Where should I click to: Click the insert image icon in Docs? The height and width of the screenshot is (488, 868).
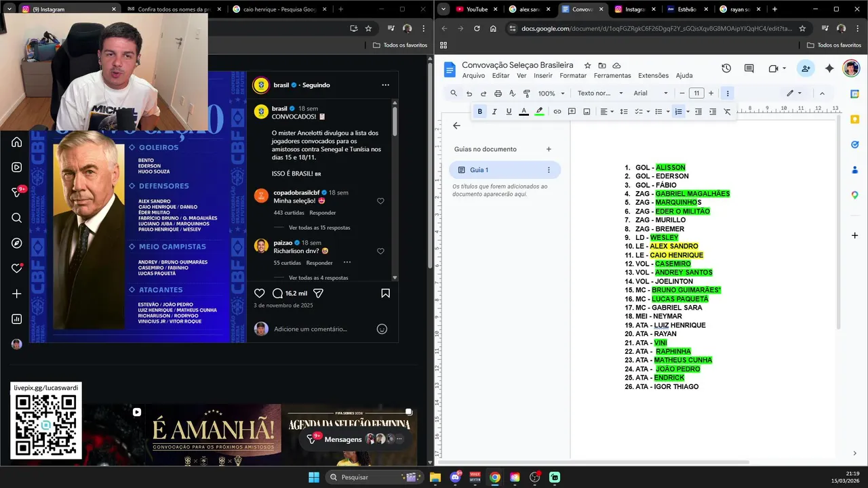point(587,112)
